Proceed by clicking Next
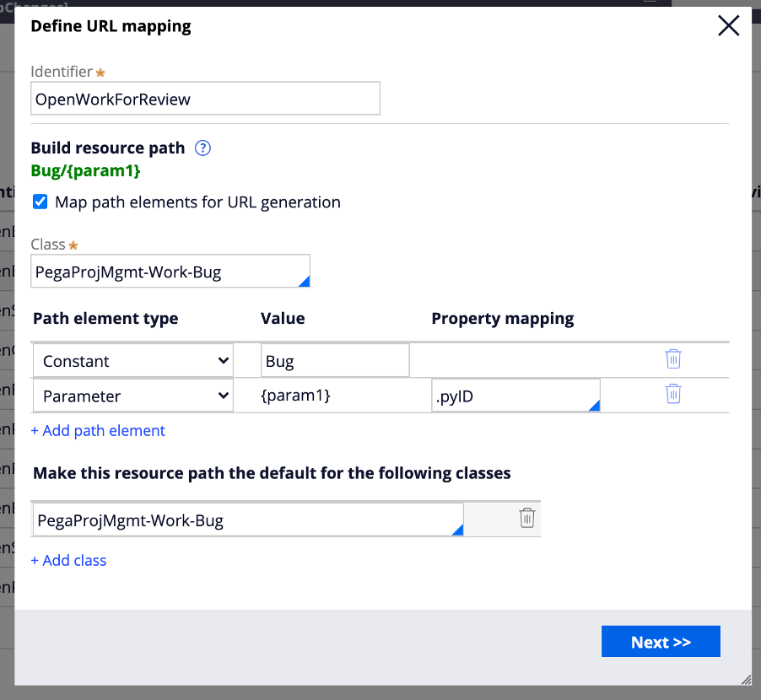This screenshot has width=761, height=700. 661,641
